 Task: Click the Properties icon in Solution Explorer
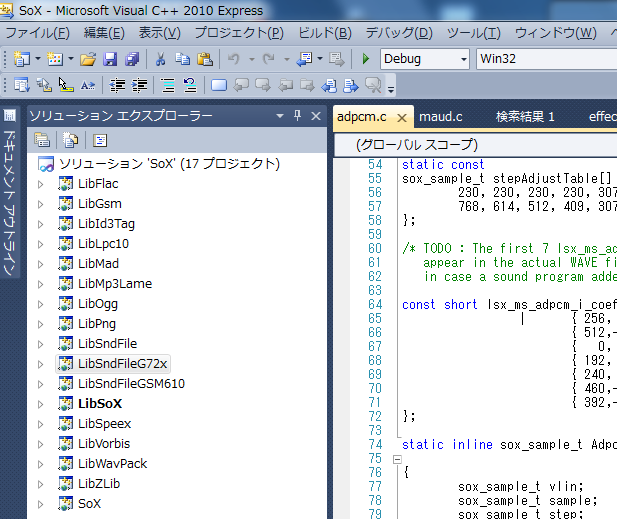click(x=42, y=139)
